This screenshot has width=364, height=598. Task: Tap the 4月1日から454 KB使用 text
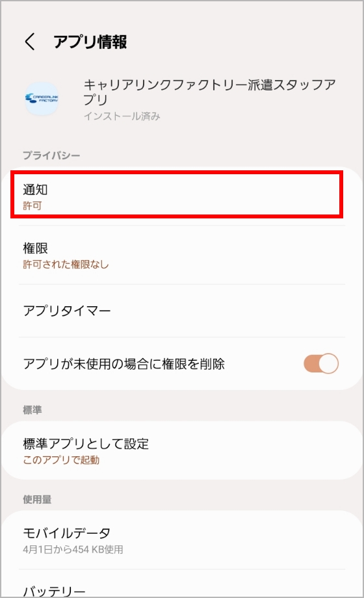[73, 549]
